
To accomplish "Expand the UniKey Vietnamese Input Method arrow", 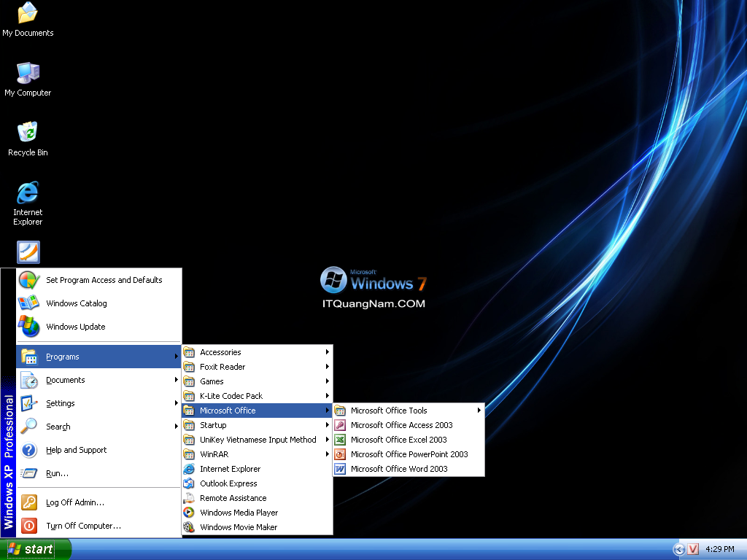I will coord(328,440).
